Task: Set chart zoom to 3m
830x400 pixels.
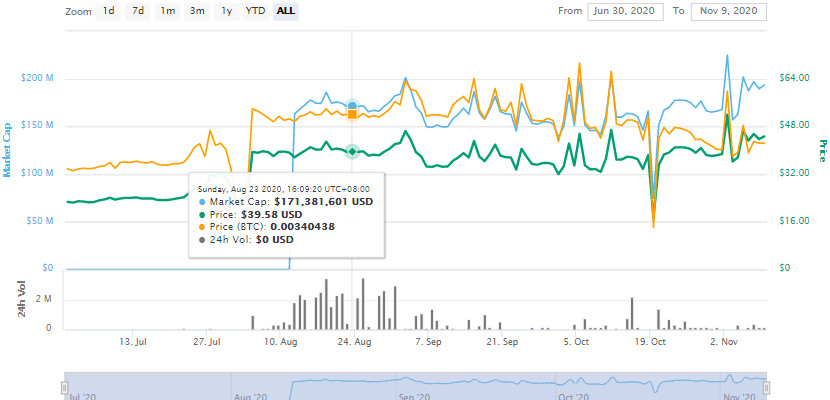Action: click(197, 11)
